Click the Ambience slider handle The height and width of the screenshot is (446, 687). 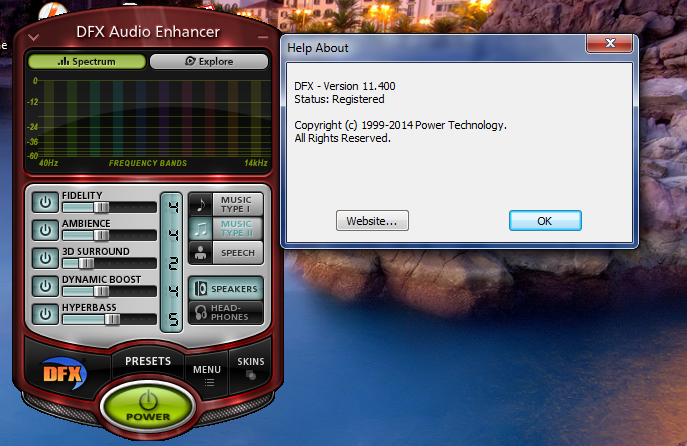[101, 235]
